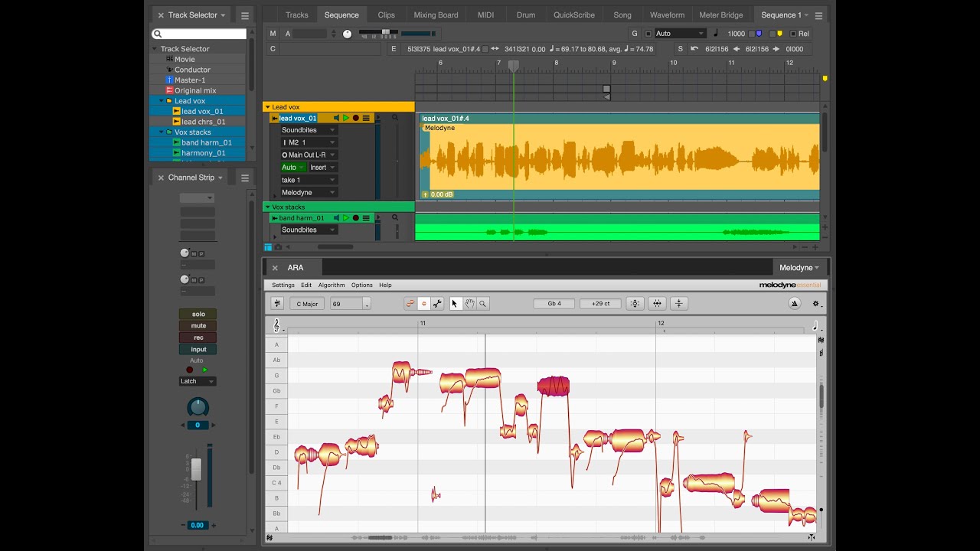Open the Melodyne plug-in selector menu
This screenshot has width=980, height=551.
click(799, 268)
